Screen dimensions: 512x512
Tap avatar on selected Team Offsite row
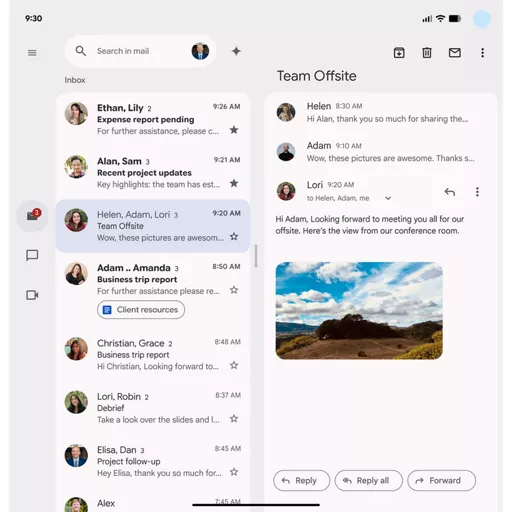pos(76,220)
